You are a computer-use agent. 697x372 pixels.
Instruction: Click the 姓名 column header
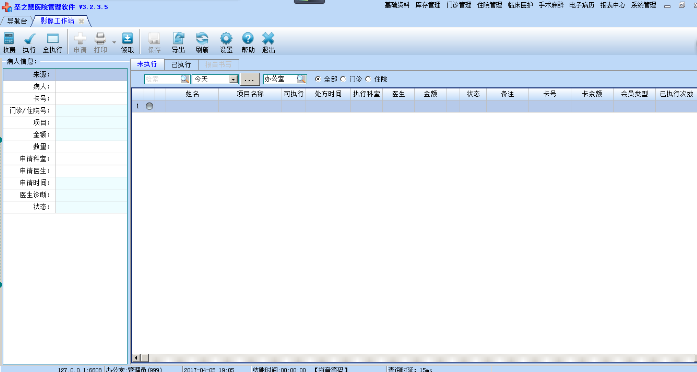[x=192, y=94]
